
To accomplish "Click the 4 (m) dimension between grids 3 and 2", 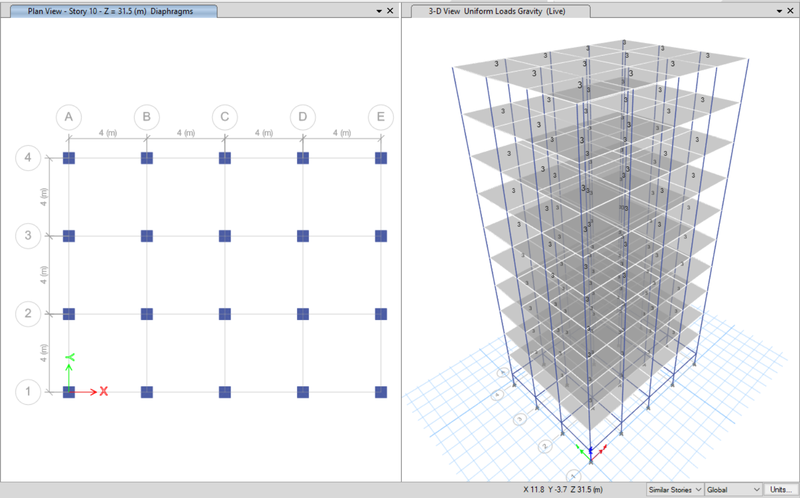I will click(x=44, y=275).
